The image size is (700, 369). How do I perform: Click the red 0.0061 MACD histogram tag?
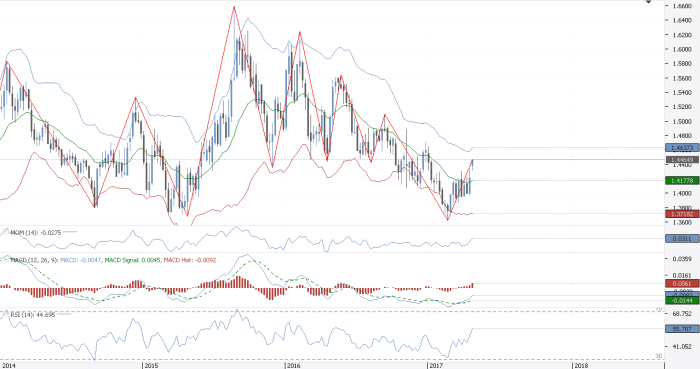(682, 283)
